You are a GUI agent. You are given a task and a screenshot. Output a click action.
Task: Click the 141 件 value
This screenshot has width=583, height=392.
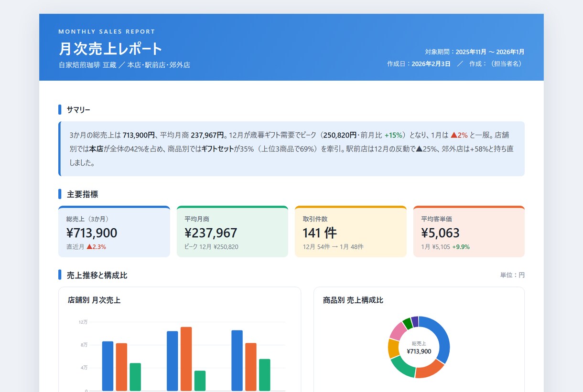[320, 233]
